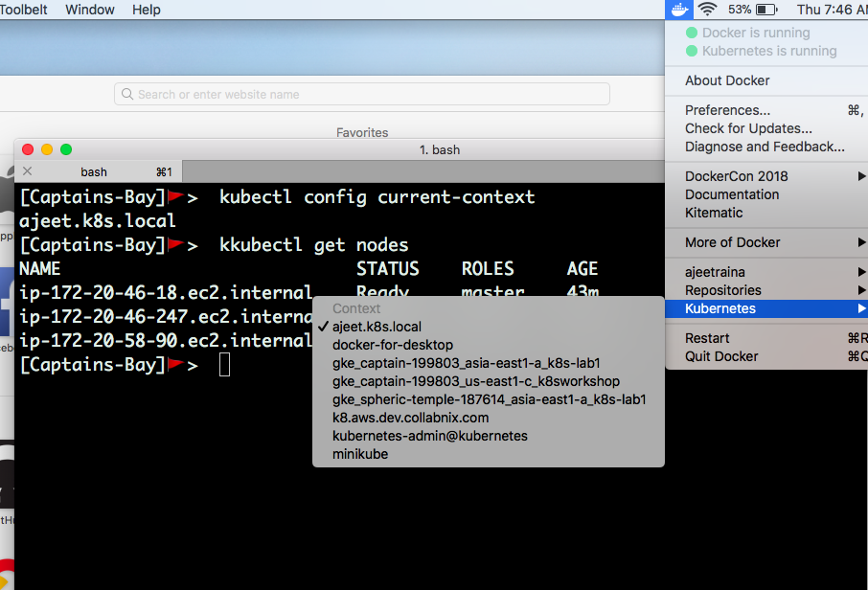Click the ROLES column header in terminal
868x590 pixels.
(x=488, y=268)
